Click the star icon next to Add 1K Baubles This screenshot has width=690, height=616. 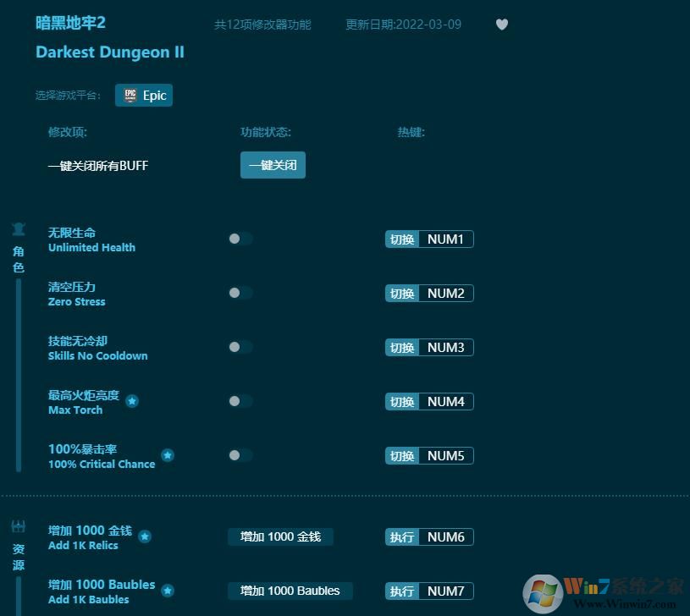point(167,591)
